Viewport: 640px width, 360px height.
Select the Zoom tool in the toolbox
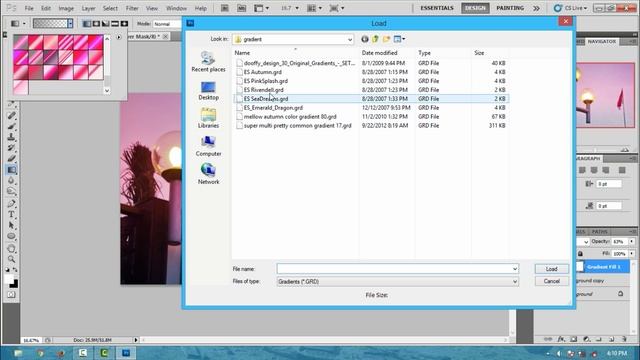pos(11,259)
